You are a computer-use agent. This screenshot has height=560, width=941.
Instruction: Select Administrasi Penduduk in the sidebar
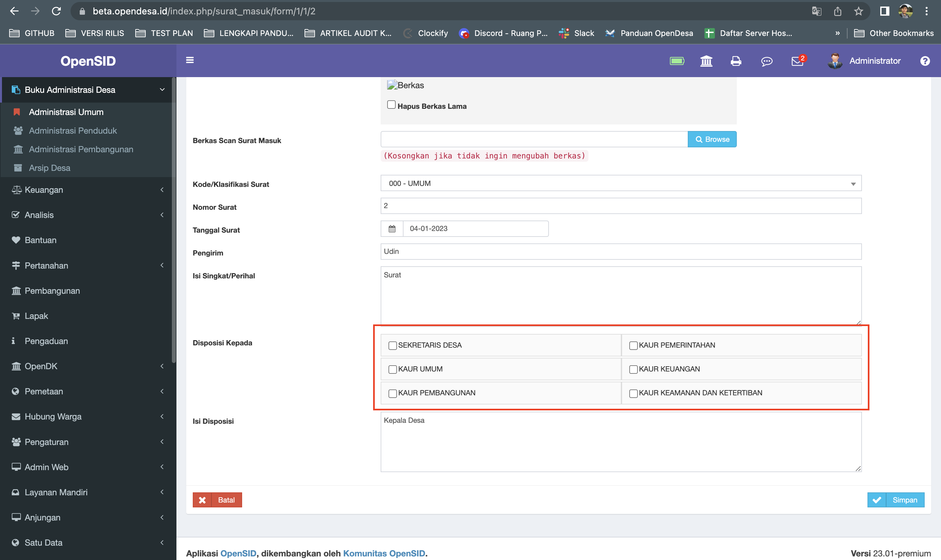[x=73, y=131]
